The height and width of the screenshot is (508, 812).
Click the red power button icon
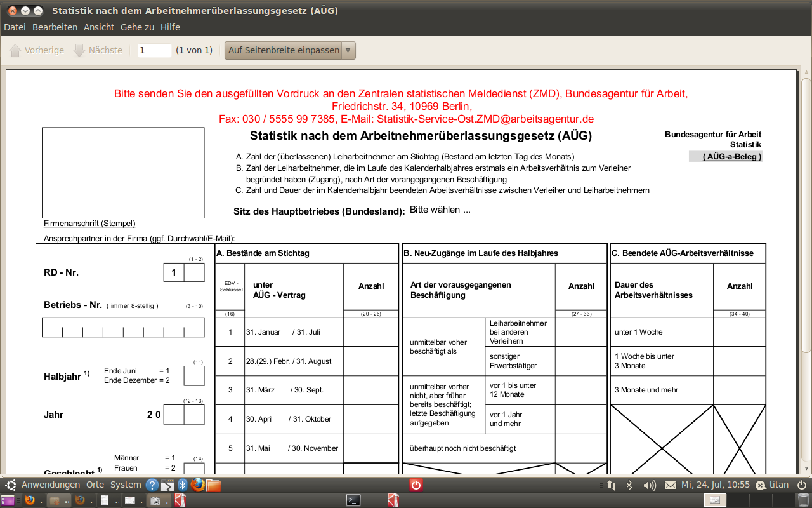[x=416, y=485]
